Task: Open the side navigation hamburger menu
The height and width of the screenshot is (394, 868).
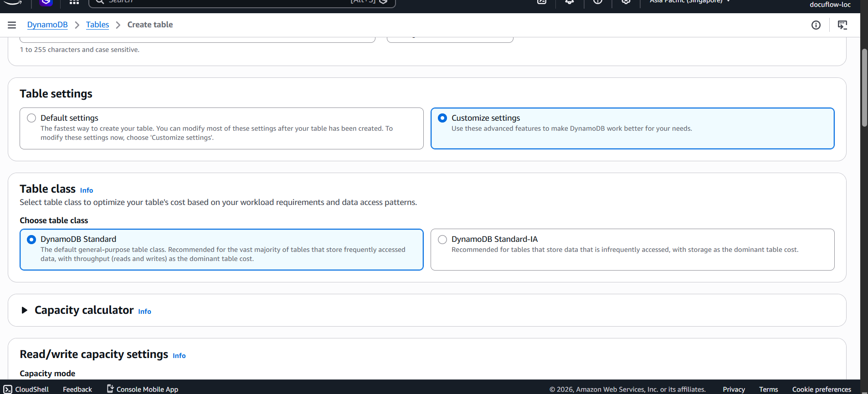Action: coord(12,25)
